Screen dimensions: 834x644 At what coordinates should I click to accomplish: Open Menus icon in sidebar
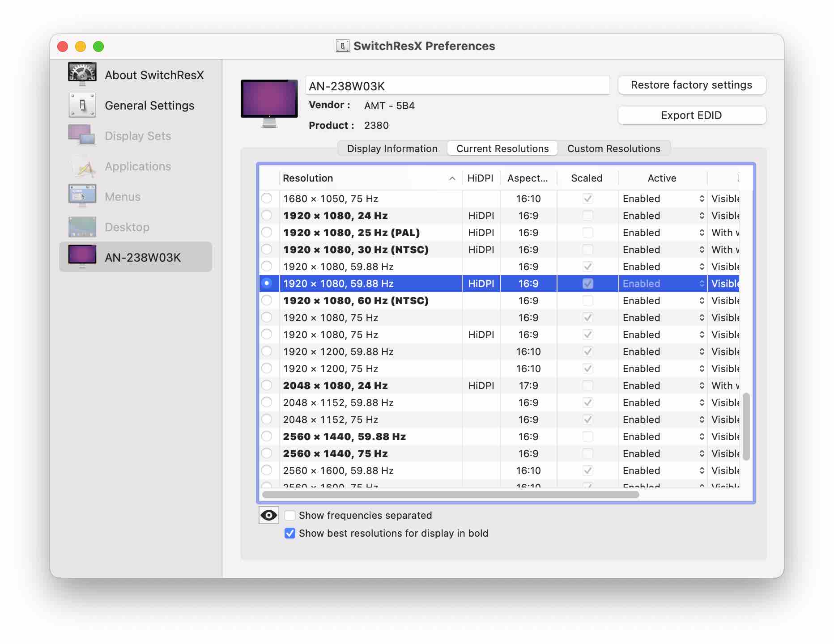point(82,196)
